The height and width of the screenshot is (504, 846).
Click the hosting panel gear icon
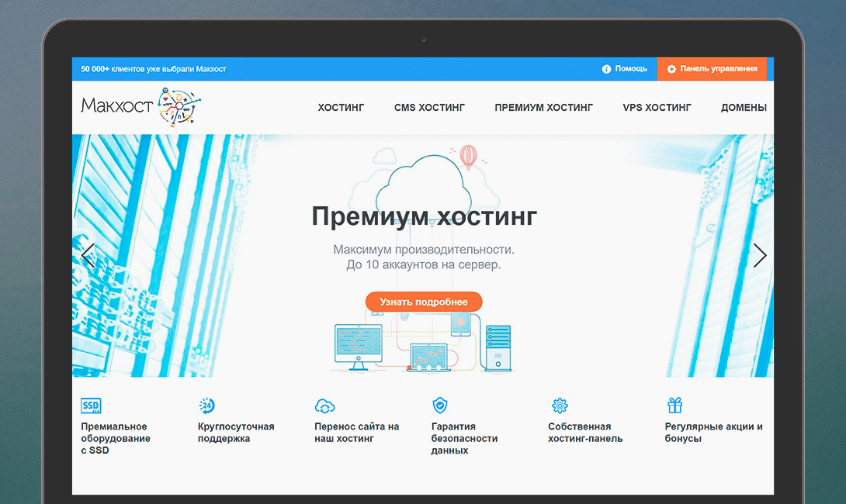[x=560, y=406]
